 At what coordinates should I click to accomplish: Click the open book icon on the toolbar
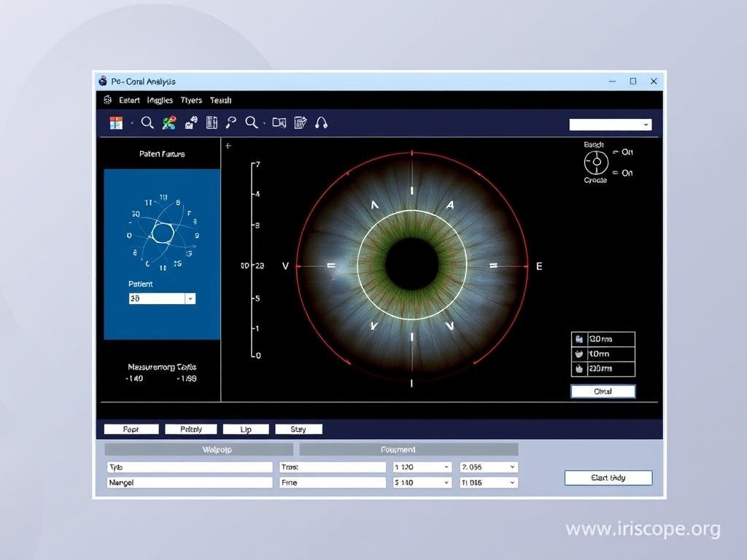[278, 122]
